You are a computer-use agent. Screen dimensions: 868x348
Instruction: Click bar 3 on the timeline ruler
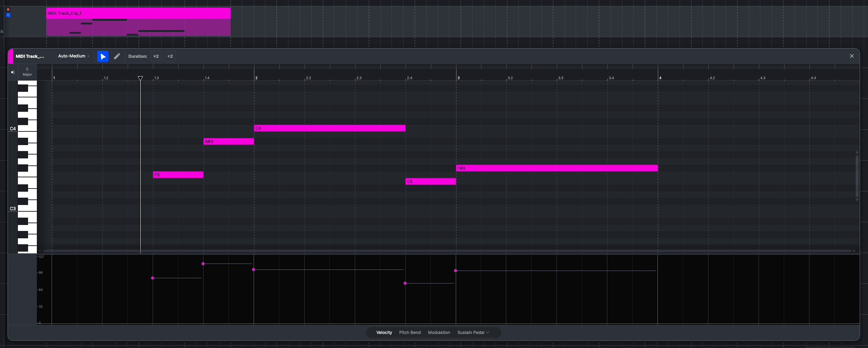pos(459,78)
